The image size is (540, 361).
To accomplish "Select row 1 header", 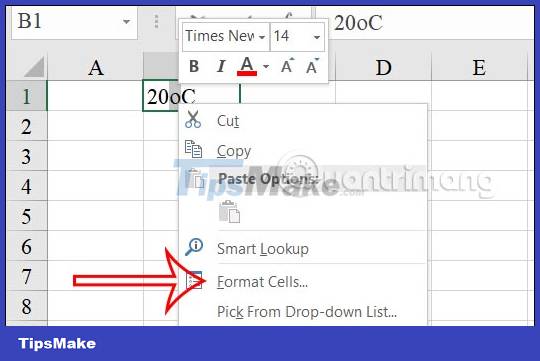I will coord(27,96).
